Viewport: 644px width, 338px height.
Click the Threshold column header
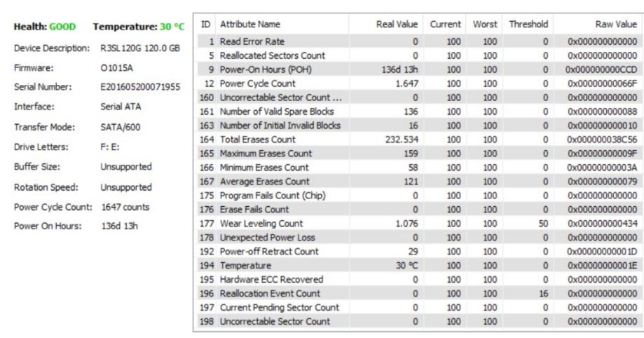pos(528,25)
